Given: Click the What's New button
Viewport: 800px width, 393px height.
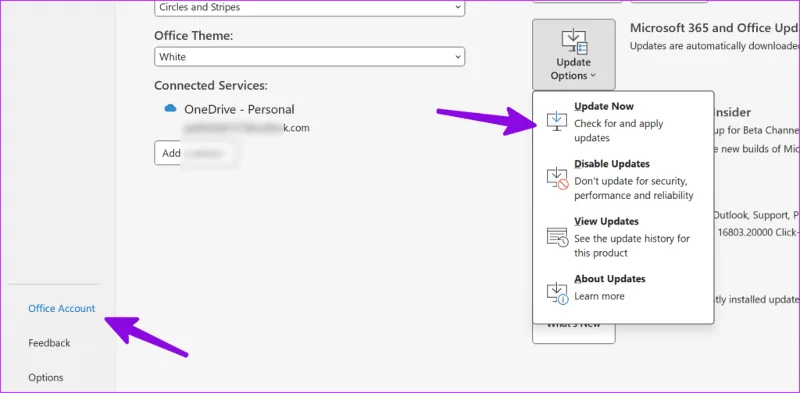Looking at the screenshot, I should click(573, 333).
